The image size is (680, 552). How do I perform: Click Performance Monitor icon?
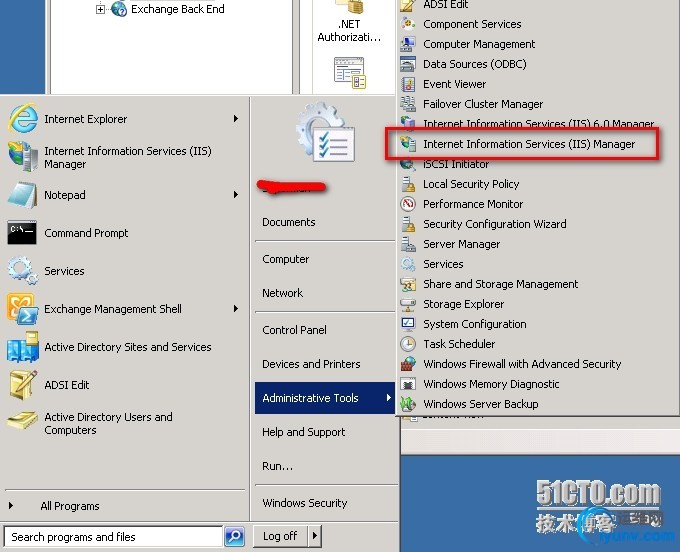[408, 204]
